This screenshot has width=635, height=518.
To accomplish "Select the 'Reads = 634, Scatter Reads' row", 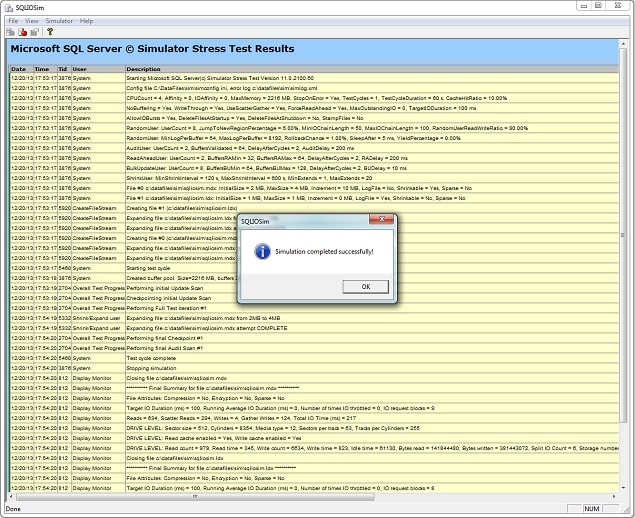I will click(x=314, y=418).
